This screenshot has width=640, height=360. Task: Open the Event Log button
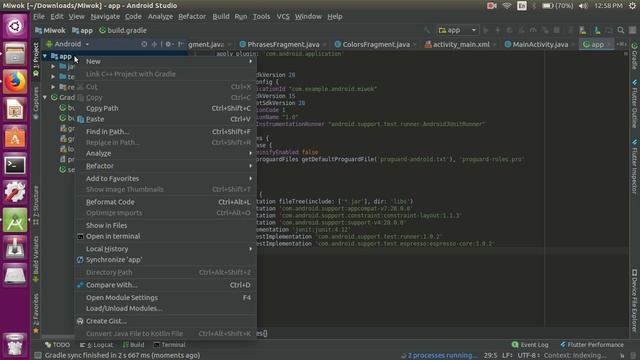tap(530, 345)
